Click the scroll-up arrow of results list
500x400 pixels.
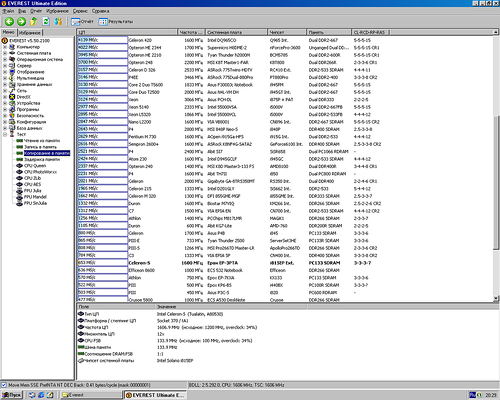[496, 32]
